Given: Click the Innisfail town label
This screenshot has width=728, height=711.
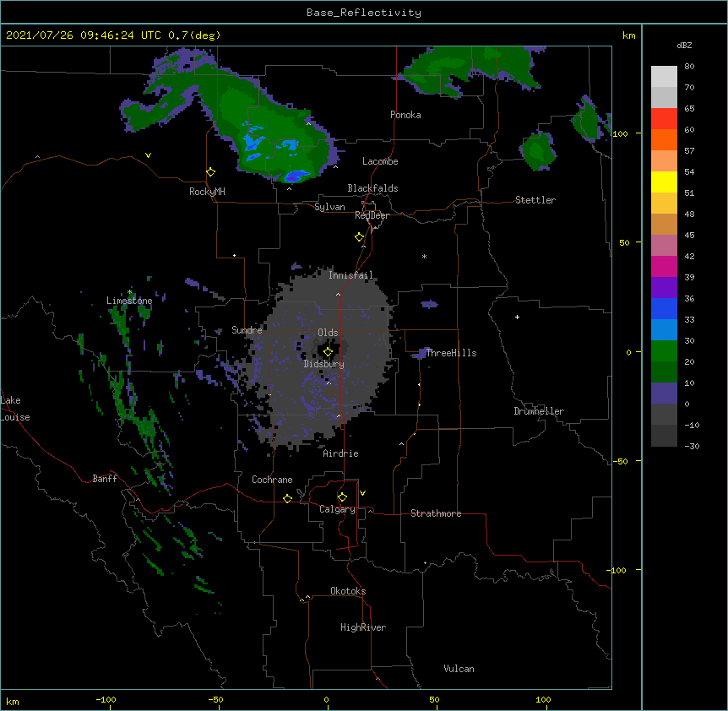Looking at the screenshot, I should (x=350, y=275).
